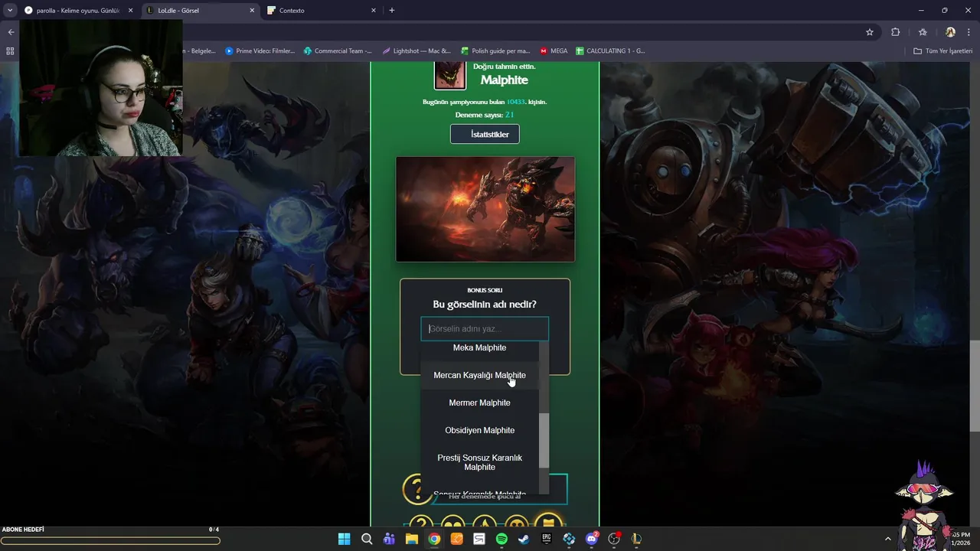Choose Meka Malphite from suggestions

[x=479, y=347]
